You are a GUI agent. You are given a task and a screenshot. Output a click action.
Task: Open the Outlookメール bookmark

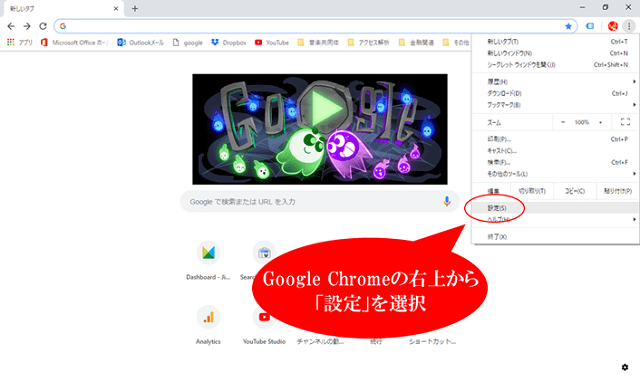(140, 42)
